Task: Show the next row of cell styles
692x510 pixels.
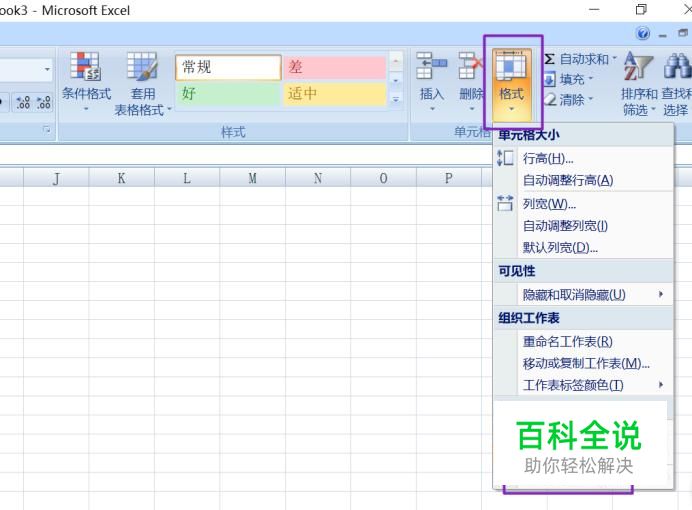Action: (x=396, y=80)
